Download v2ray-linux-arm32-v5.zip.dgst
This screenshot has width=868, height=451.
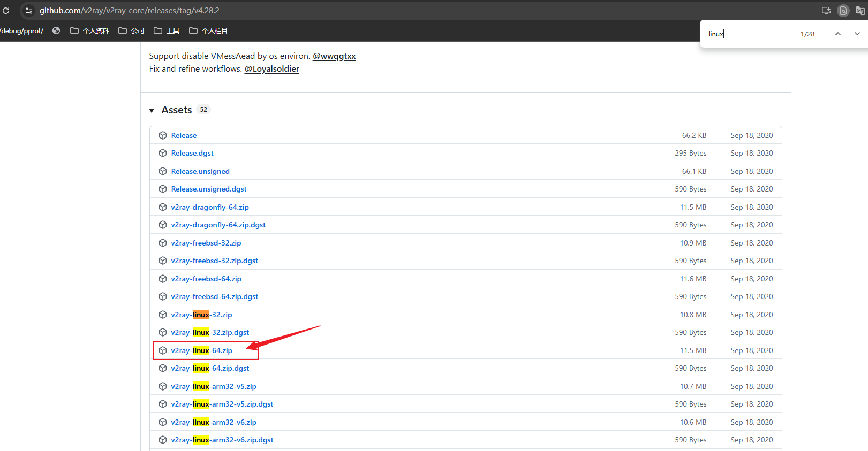pos(222,404)
